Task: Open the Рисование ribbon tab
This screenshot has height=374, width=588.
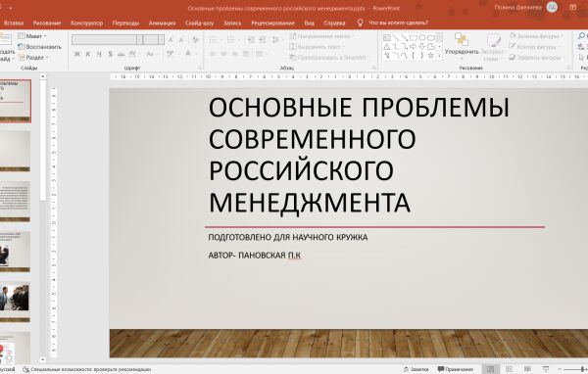Action: point(47,23)
